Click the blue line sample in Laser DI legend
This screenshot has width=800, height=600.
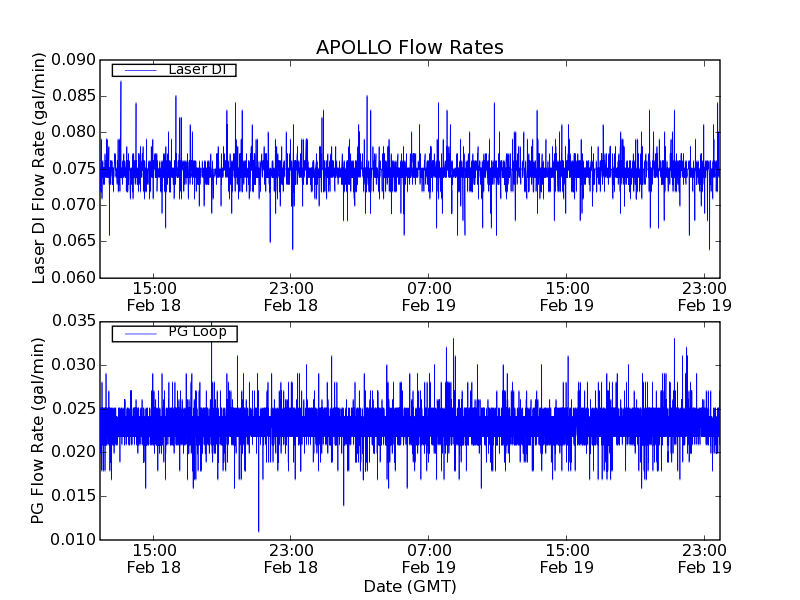137,70
